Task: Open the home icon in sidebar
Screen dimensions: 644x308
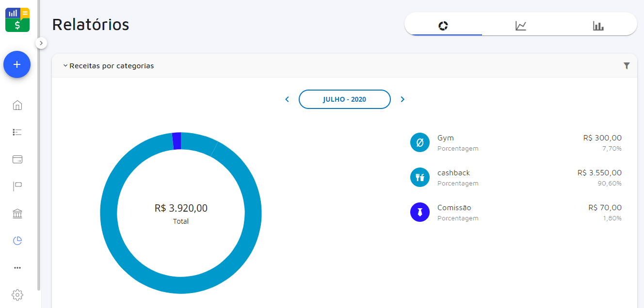Action: click(x=17, y=105)
